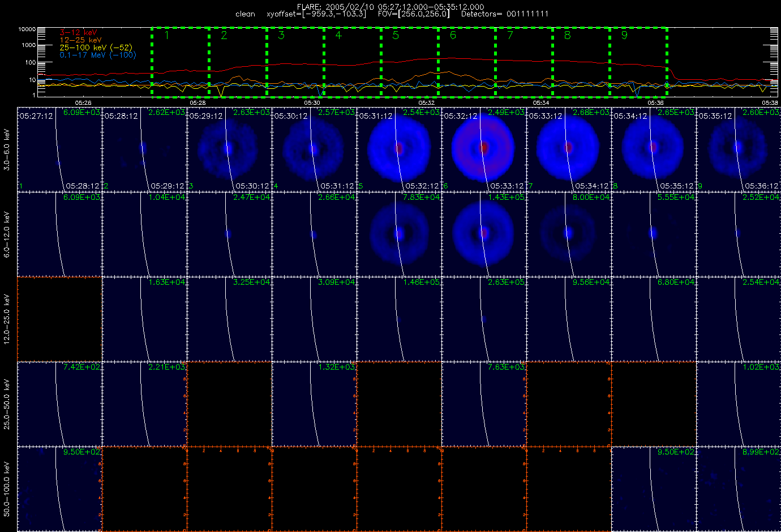This screenshot has height=532, width=781.
Task: Select interval marker 3 in the light curve
Action: (281, 35)
